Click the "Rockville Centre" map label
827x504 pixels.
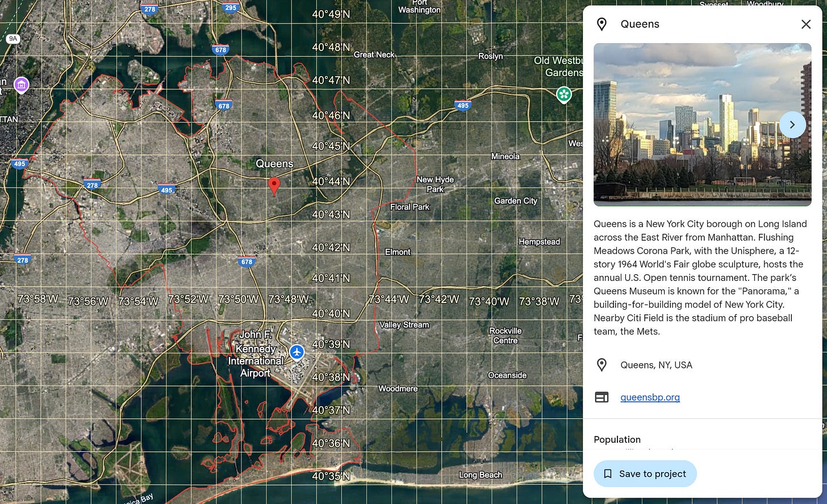(x=506, y=335)
